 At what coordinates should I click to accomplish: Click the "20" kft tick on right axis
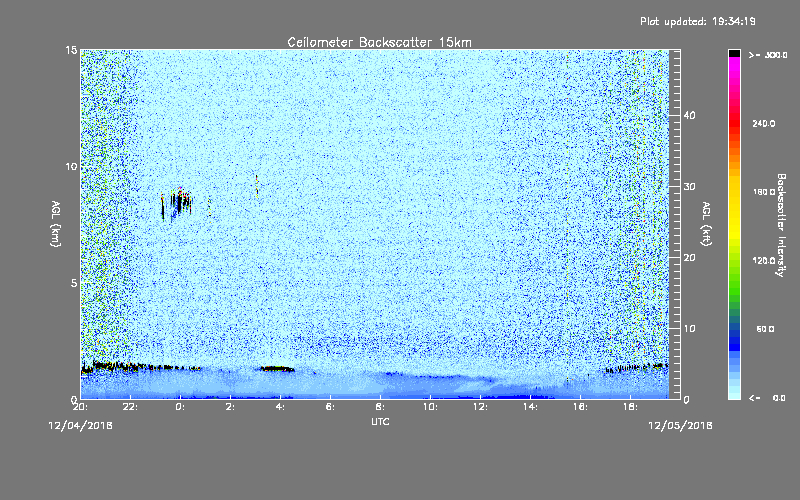click(x=689, y=258)
